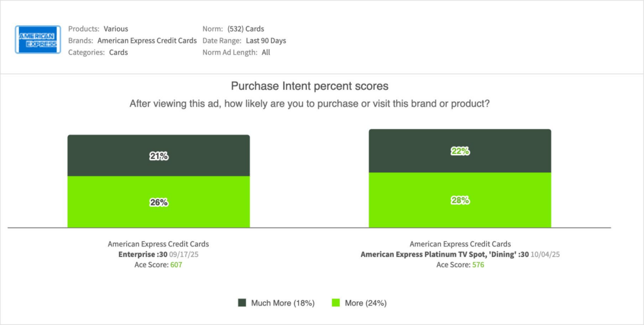The height and width of the screenshot is (325, 644).
Task: Select the 28% More bar segment
Action: click(460, 200)
